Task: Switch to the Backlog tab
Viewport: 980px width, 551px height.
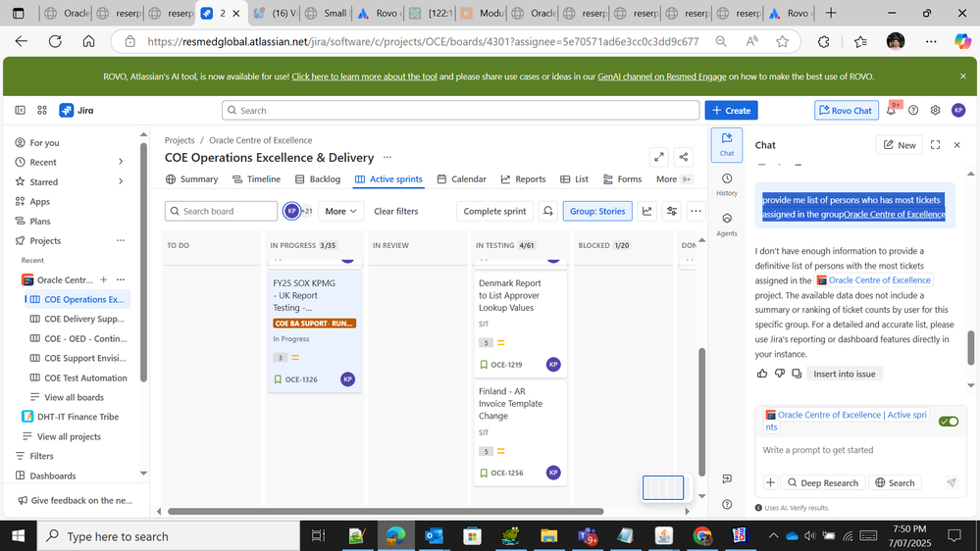Action: pyautogui.click(x=318, y=178)
